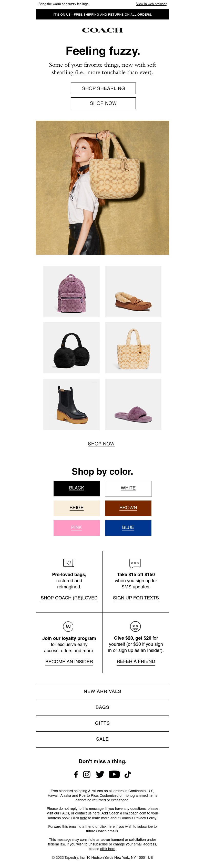205x868 pixels.
Task: Choose the PINK color tile
Action: tap(77, 528)
